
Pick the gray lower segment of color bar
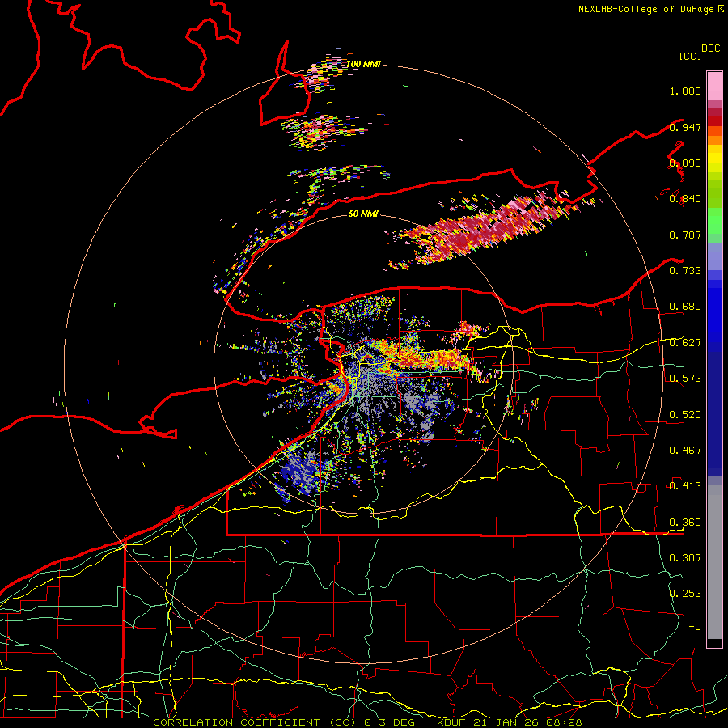pos(714,562)
